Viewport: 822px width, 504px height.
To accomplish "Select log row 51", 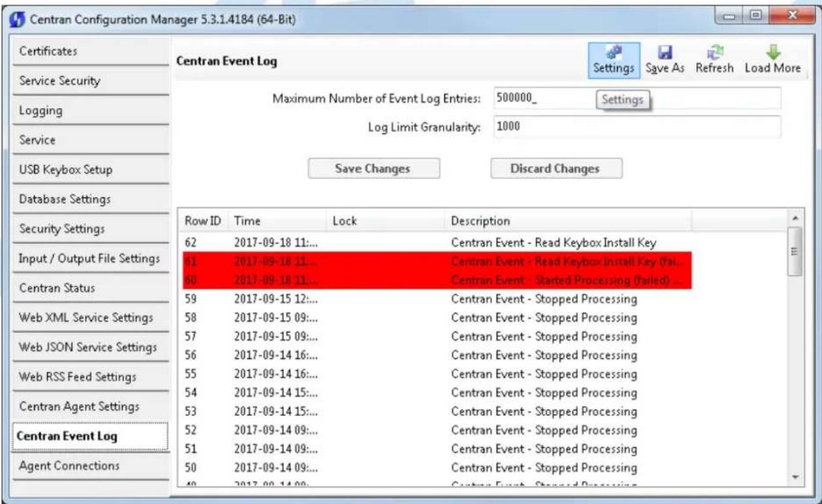I will [x=435, y=449].
